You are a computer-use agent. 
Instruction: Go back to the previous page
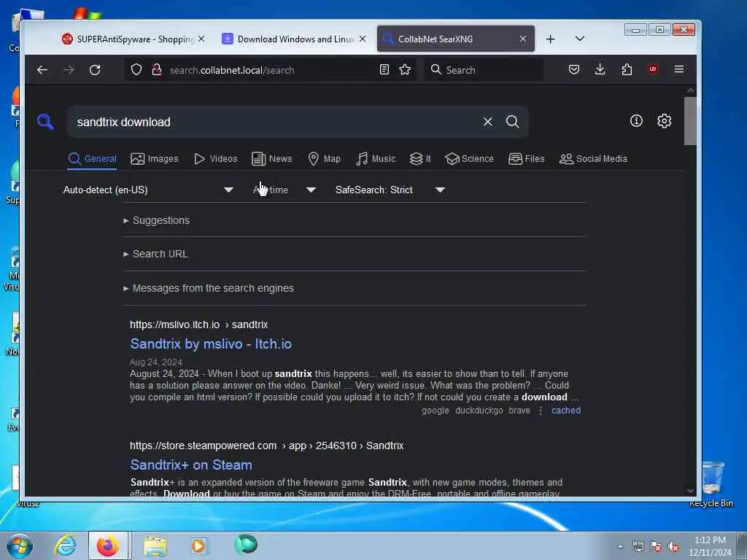[42, 70]
